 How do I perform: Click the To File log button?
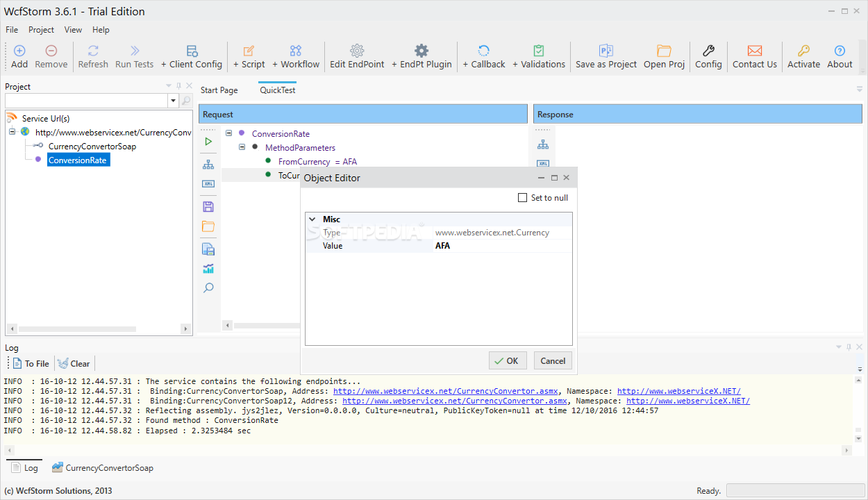pyautogui.click(x=31, y=363)
